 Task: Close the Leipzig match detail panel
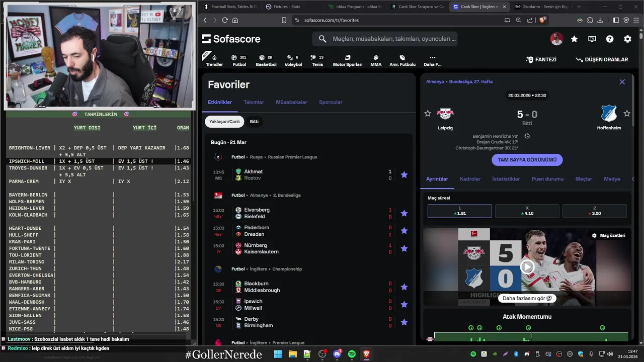click(622, 82)
